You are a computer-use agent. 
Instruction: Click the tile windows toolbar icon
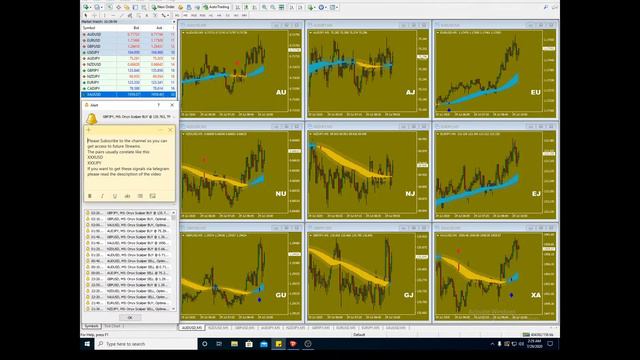point(282,7)
